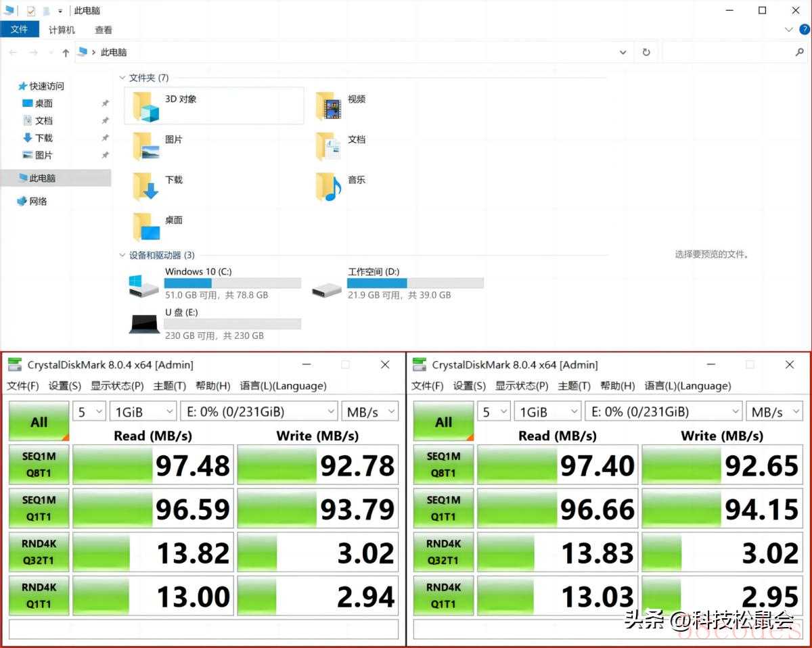This screenshot has width=812, height=648.
Task: Click the search magnifier icon in Explorer
Action: 799,52
